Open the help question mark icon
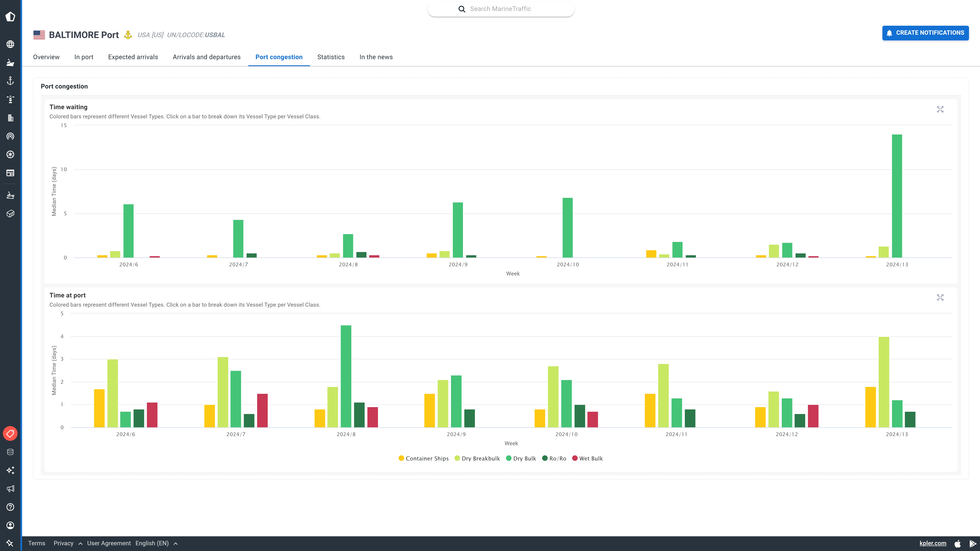 pyautogui.click(x=10, y=507)
